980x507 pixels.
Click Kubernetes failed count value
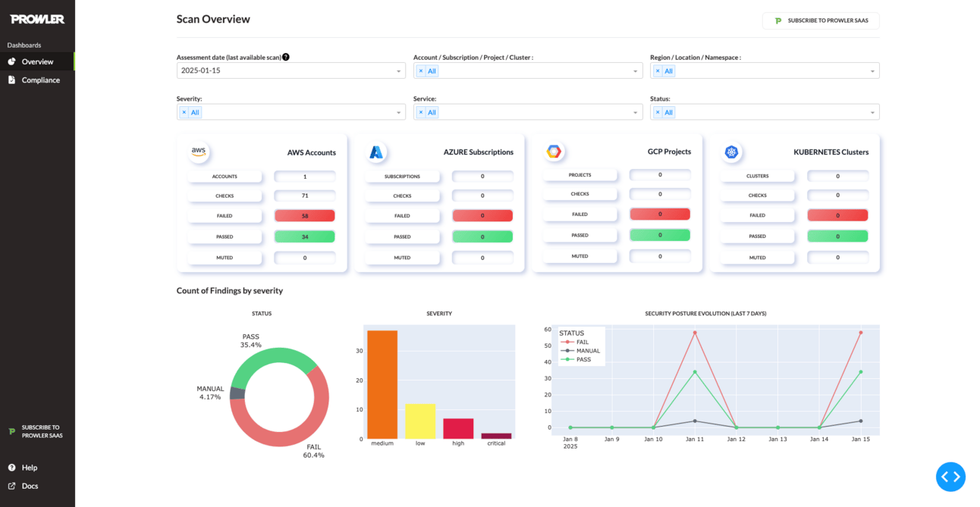(x=837, y=215)
